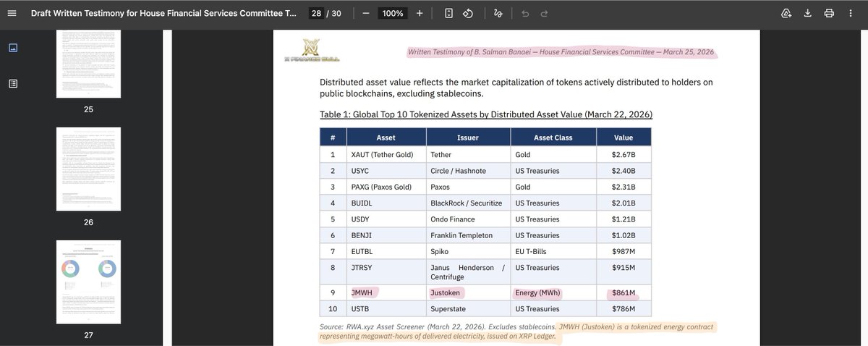Click the 'XAUT (Tether Gold)' cell
Screen dimensions: 868x346
pyautogui.click(x=386, y=155)
